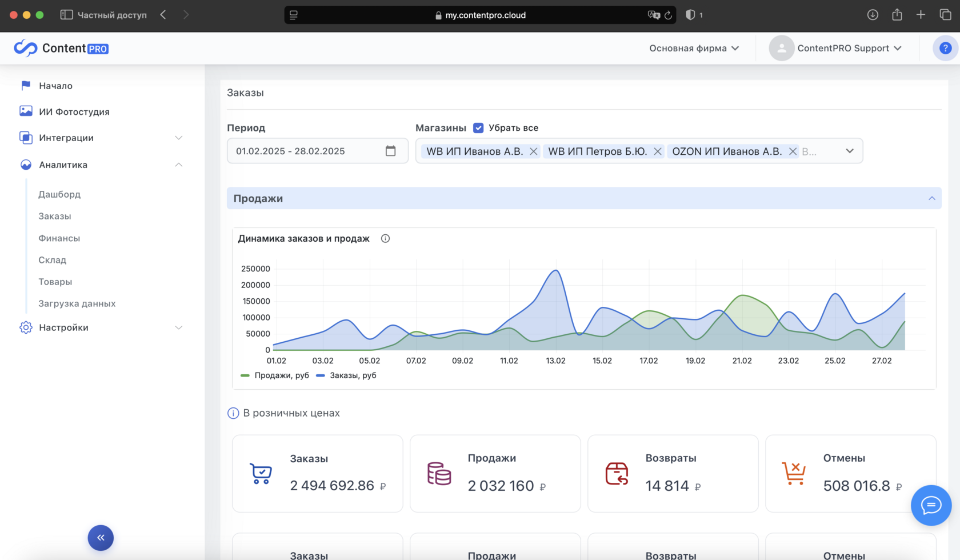Collapse the Продажи section header
This screenshot has width=960, height=560.
coord(931,198)
